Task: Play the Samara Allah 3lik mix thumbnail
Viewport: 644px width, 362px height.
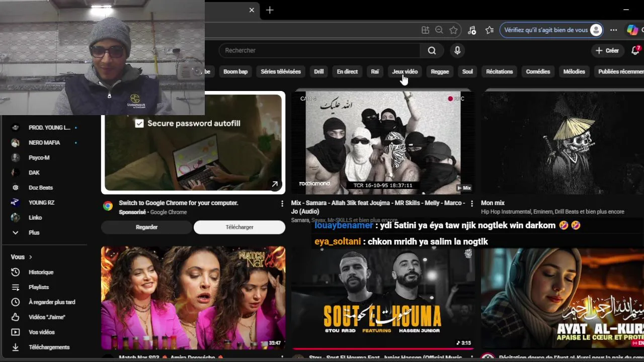Action: (x=383, y=143)
